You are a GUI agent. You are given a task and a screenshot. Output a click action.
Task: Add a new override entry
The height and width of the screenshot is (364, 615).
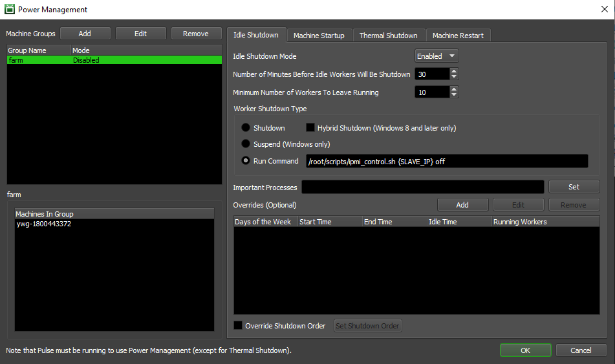[462, 205]
